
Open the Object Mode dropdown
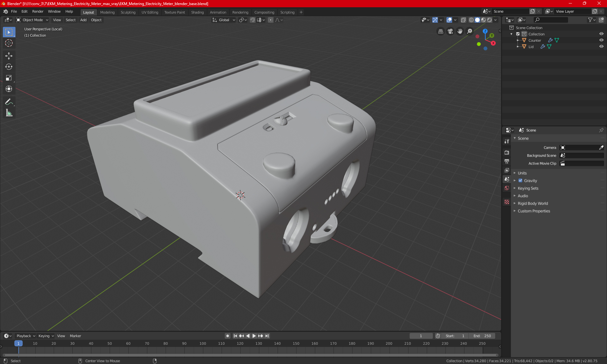coord(32,20)
